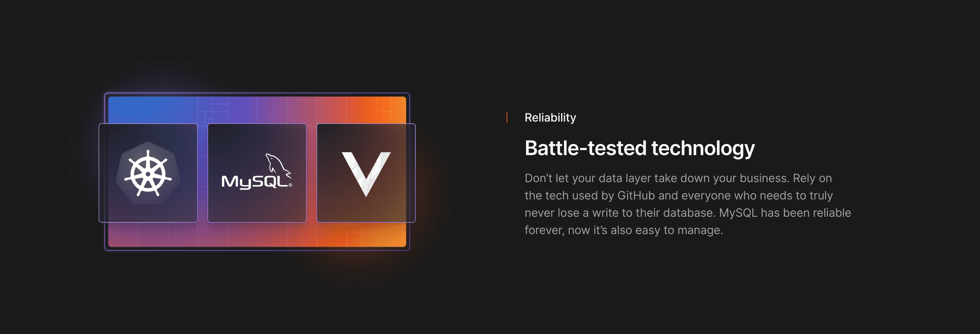Click the orange accent bar beside Reliability
980x334 pixels.
[x=507, y=118]
